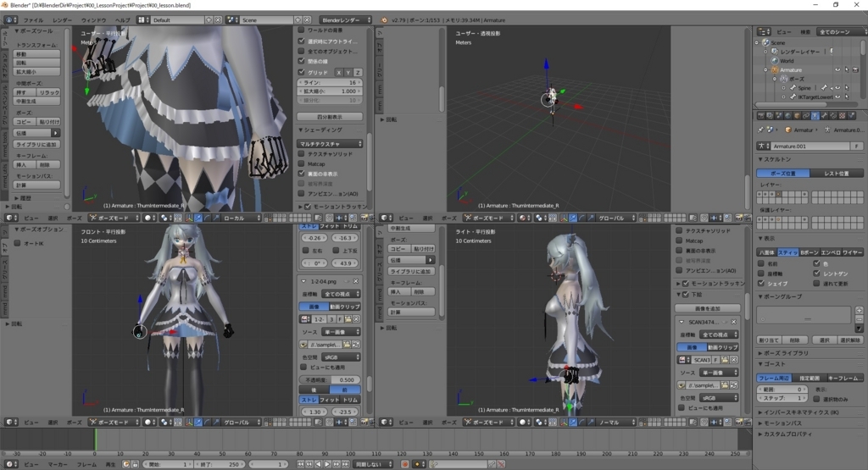The height and width of the screenshot is (470, 868).
Task: Open the armature data properties tab icon
Action: [815, 115]
